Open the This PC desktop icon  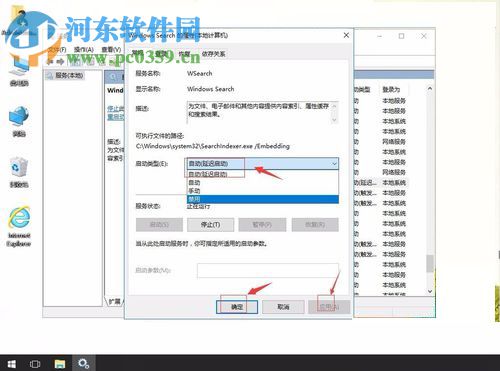(x=19, y=72)
